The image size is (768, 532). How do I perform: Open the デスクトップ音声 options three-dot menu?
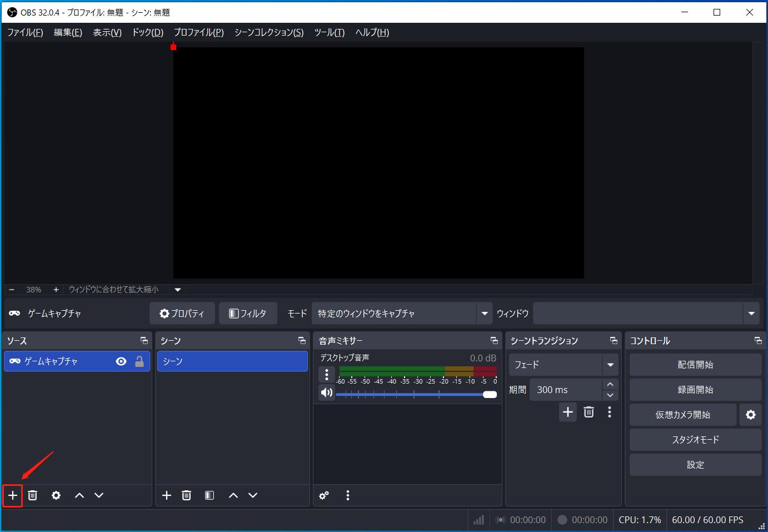326,374
